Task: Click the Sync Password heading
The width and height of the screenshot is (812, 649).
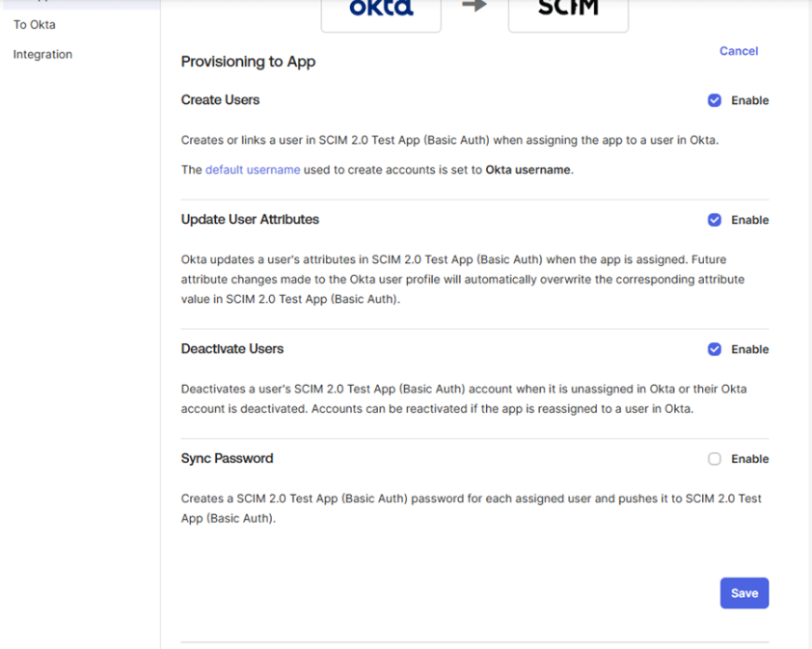Action: (x=227, y=458)
